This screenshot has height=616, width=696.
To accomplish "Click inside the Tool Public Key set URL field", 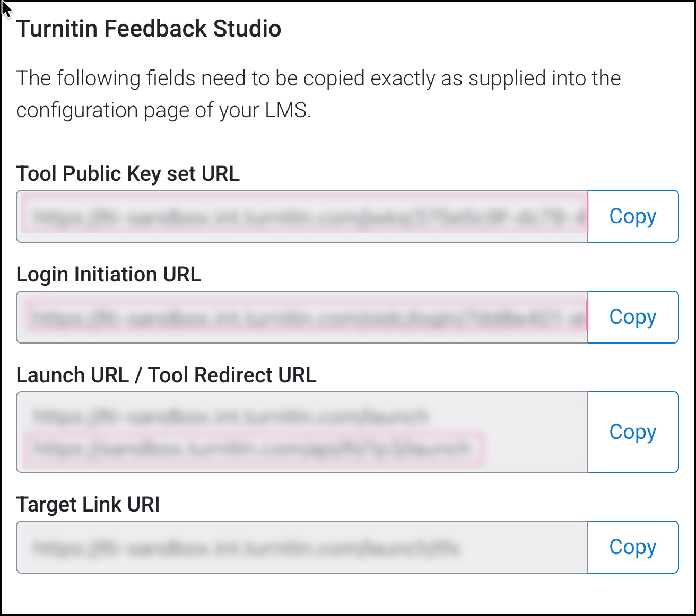I will tap(302, 216).
